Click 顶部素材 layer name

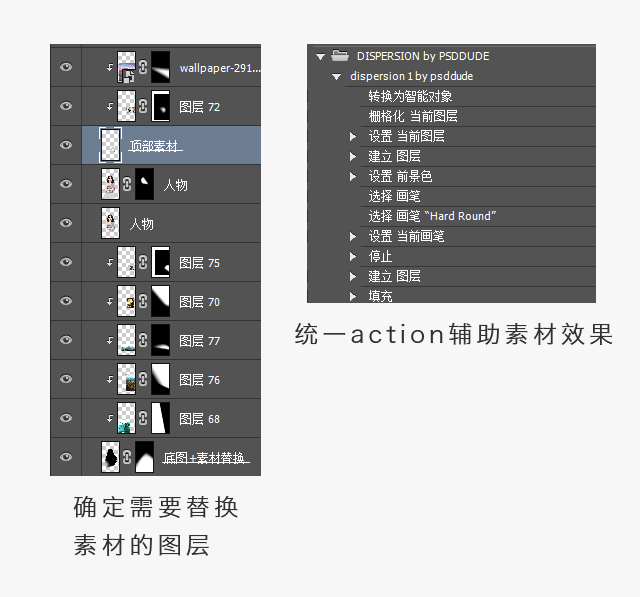coord(155,146)
